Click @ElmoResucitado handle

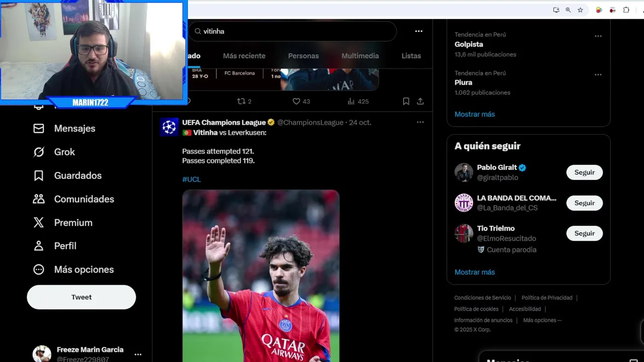click(x=507, y=238)
